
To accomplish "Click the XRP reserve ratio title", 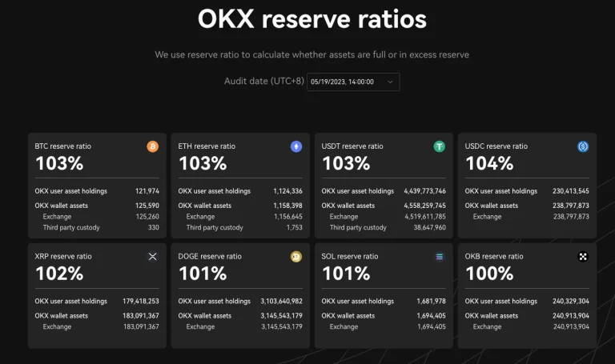I will [63, 256].
